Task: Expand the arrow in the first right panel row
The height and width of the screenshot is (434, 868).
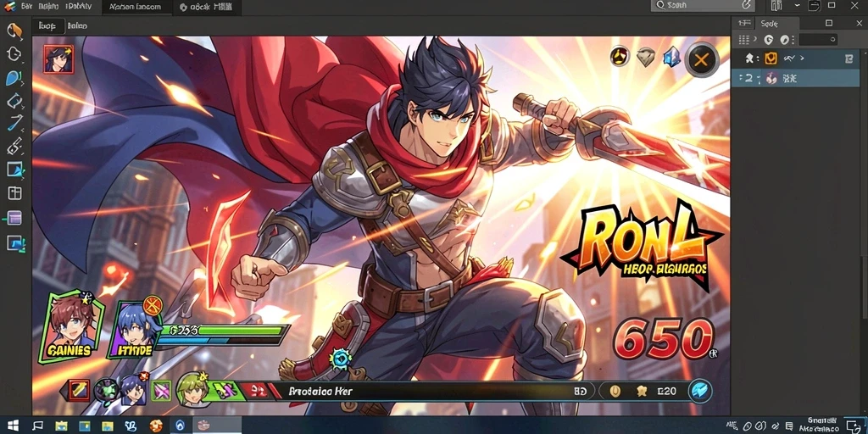Action: pos(802,58)
